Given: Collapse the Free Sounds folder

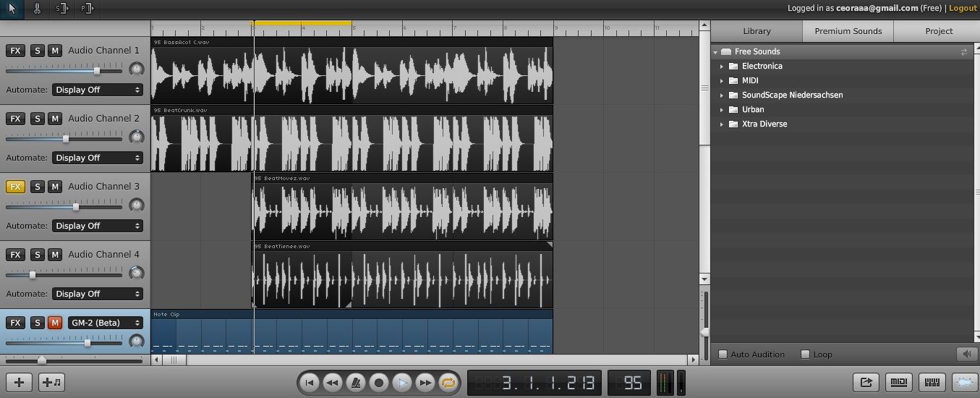Looking at the screenshot, I should tap(715, 52).
